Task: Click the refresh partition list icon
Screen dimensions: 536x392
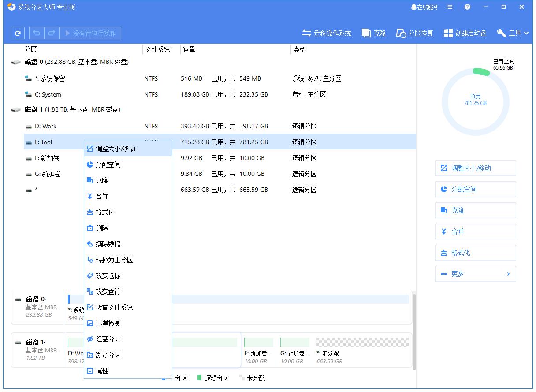Action: [17, 33]
